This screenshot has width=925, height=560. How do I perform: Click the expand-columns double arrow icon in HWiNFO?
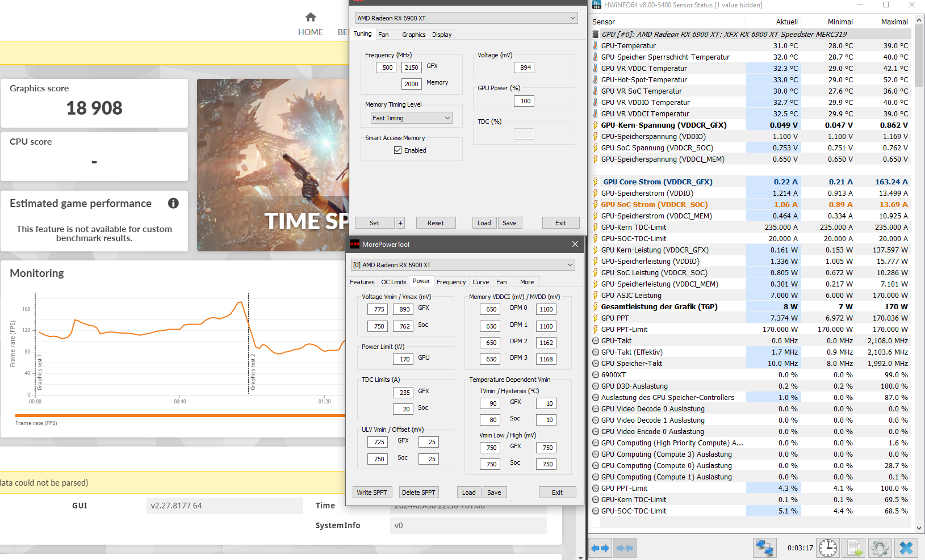point(600,548)
